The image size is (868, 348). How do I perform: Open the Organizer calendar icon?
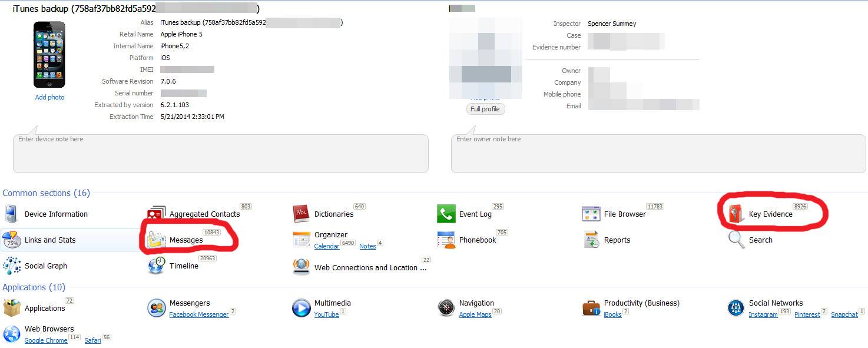click(x=301, y=240)
